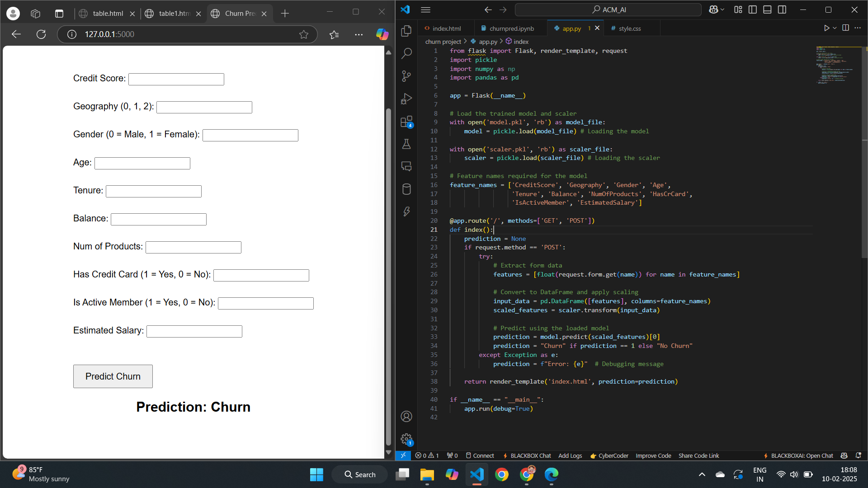The height and width of the screenshot is (488, 868).
Task: Show hidden icons in system tray
Action: pyautogui.click(x=702, y=474)
